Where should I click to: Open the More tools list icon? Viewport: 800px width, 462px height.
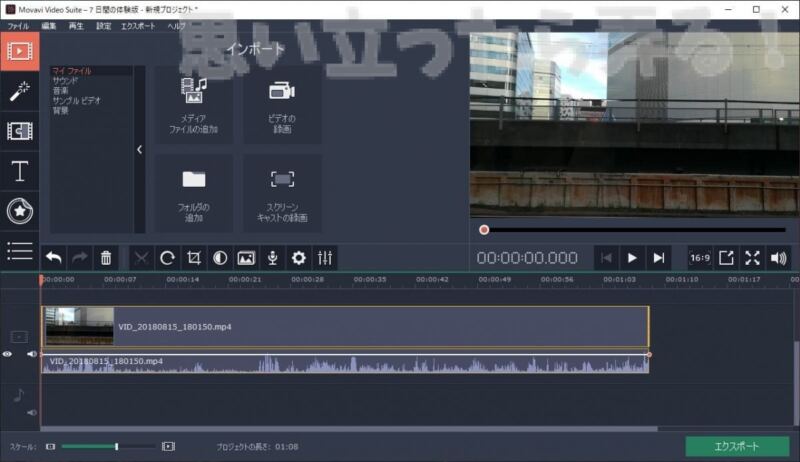(x=19, y=251)
